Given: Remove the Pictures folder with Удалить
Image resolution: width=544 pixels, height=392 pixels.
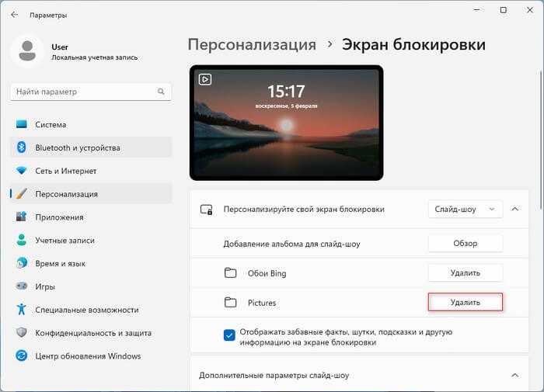Looking at the screenshot, I should [466, 302].
